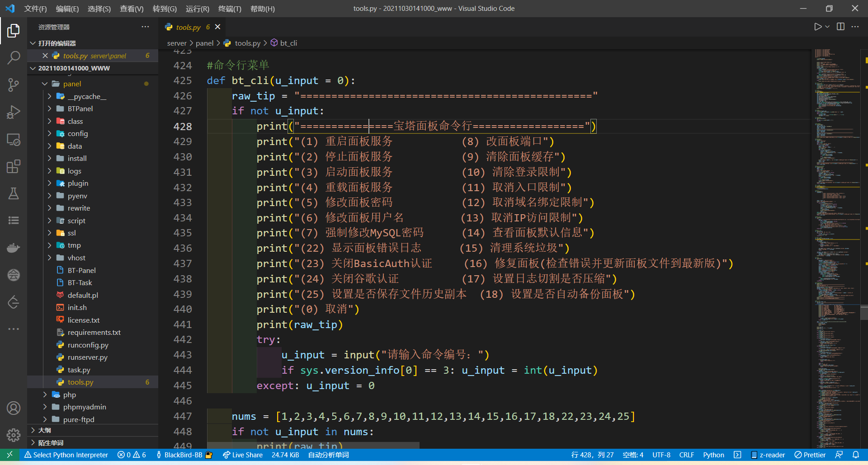Click the bt_cli breadcrumb symbol
This screenshot has width=868, height=465.
(x=284, y=43)
